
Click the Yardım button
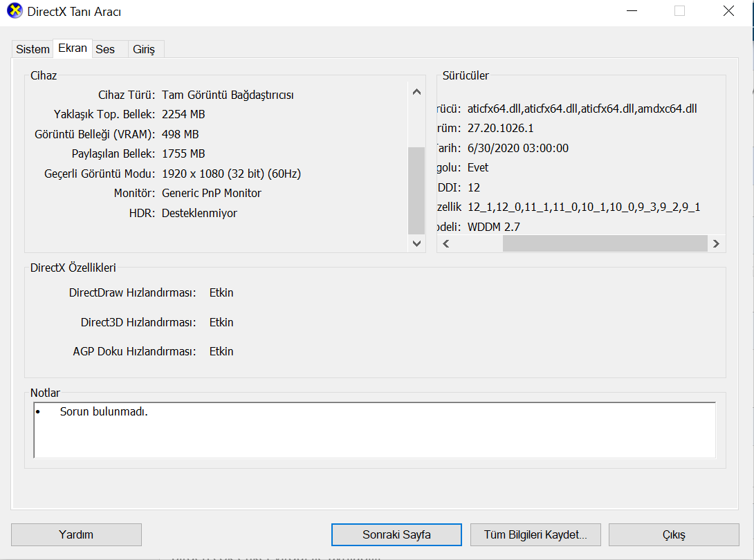[77, 534]
